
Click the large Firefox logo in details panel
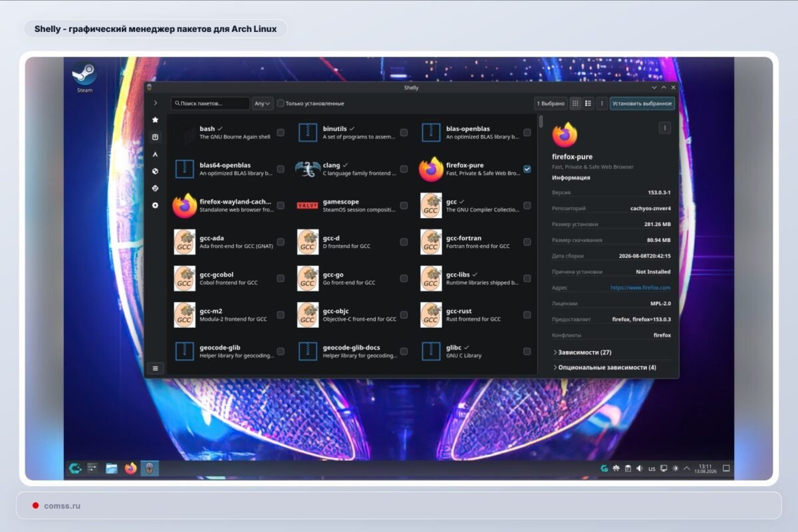[x=565, y=135]
